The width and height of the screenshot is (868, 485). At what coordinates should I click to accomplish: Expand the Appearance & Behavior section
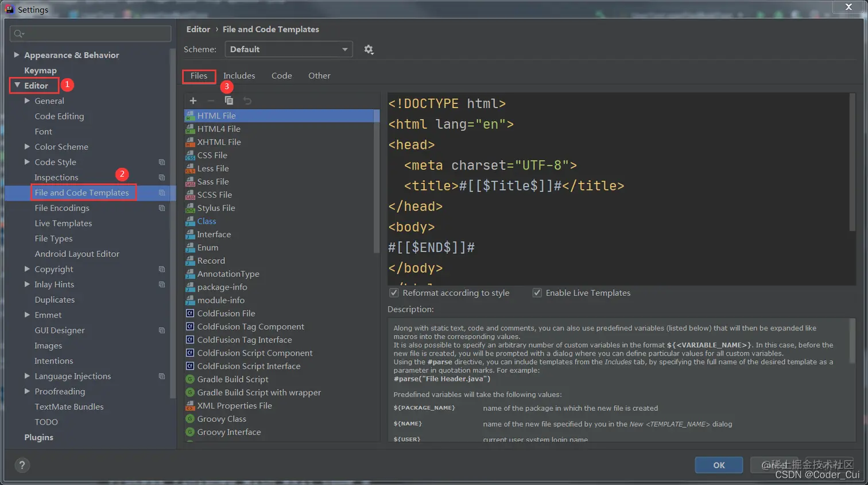tap(17, 55)
